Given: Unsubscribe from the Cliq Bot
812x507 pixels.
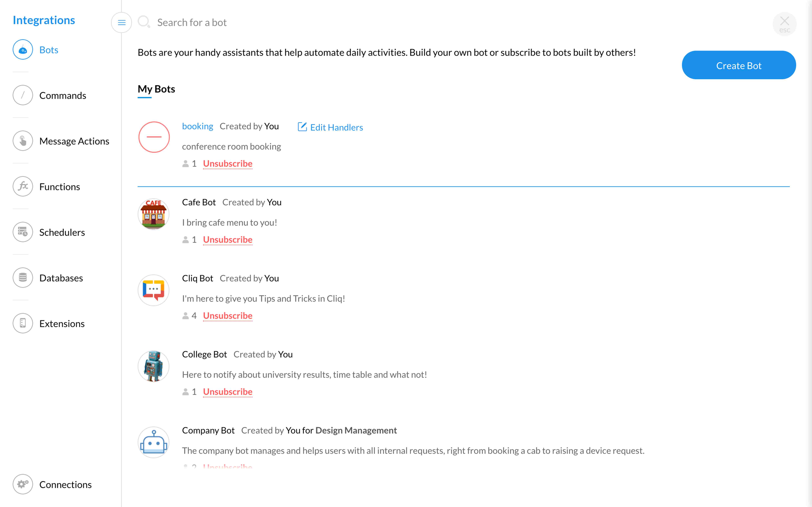Looking at the screenshot, I should 227,316.
